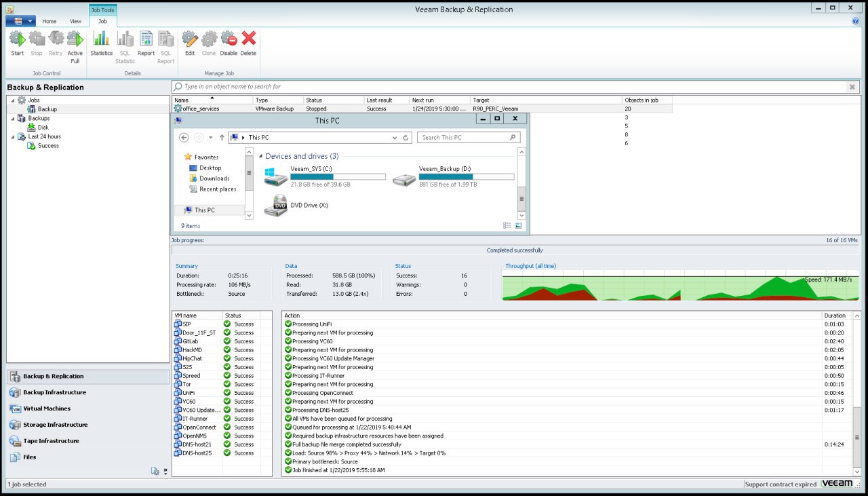Open job Statistics from the ribbon
Screen dimensions: 868x496
click(x=102, y=43)
